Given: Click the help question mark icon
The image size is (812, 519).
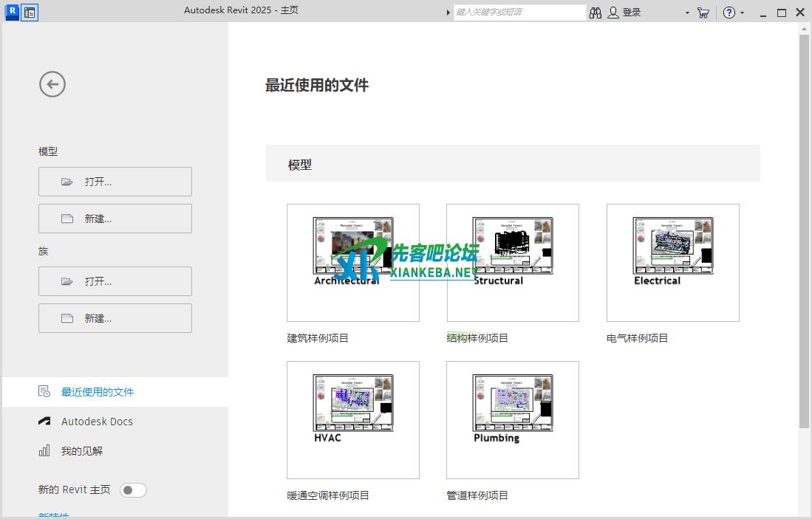Looking at the screenshot, I should [729, 13].
